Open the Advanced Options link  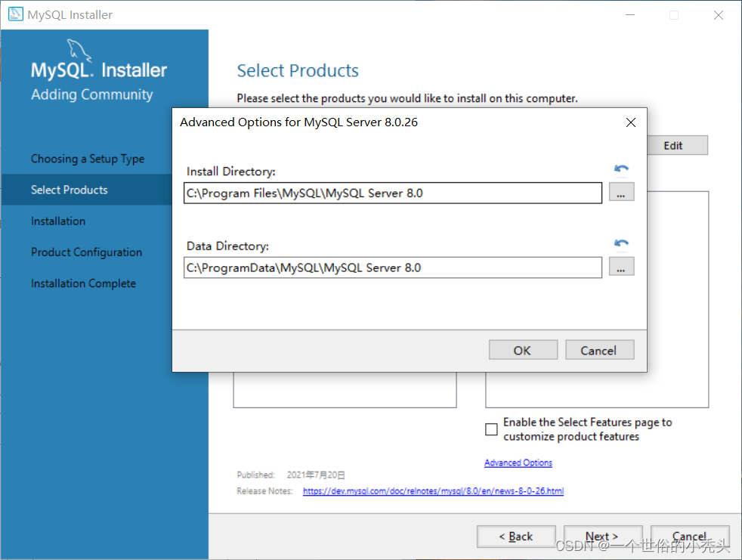(x=518, y=463)
